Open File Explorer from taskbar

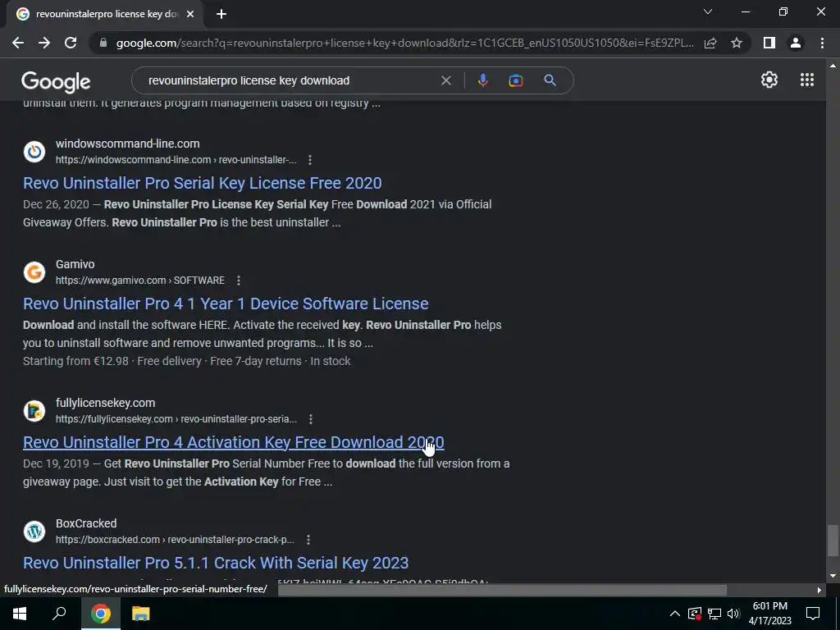pyautogui.click(x=141, y=614)
